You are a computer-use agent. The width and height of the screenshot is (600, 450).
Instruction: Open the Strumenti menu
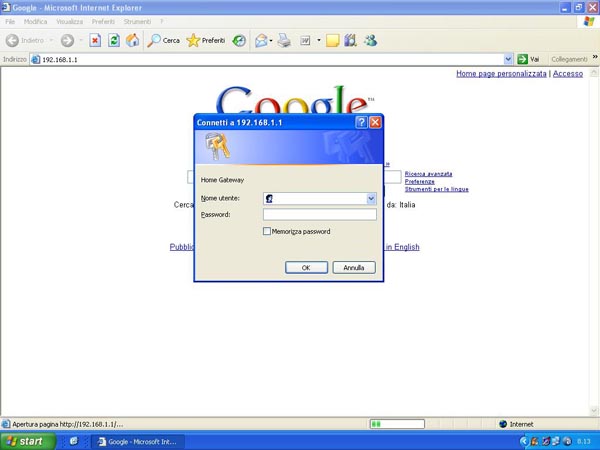137,22
